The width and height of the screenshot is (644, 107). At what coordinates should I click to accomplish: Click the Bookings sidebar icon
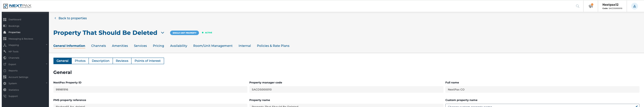(x=5, y=26)
